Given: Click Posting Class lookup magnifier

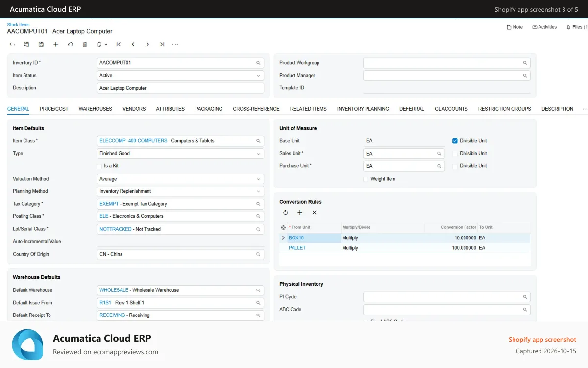Looking at the screenshot, I should point(258,216).
